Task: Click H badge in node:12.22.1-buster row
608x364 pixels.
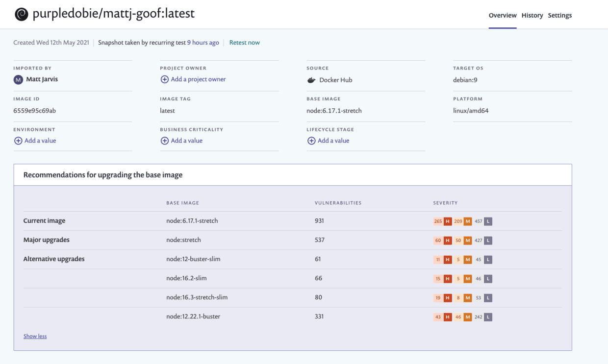Action: click(x=448, y=317)
